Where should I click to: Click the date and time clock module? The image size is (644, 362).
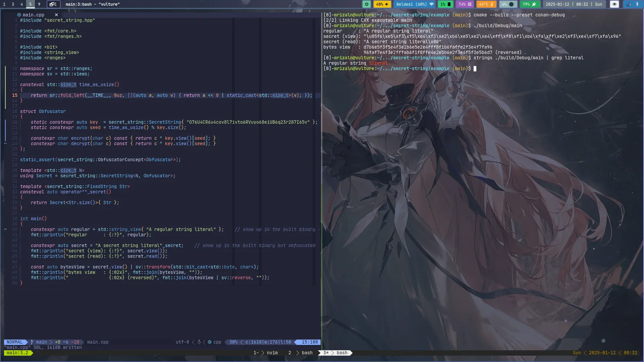(x=574, y=4)
